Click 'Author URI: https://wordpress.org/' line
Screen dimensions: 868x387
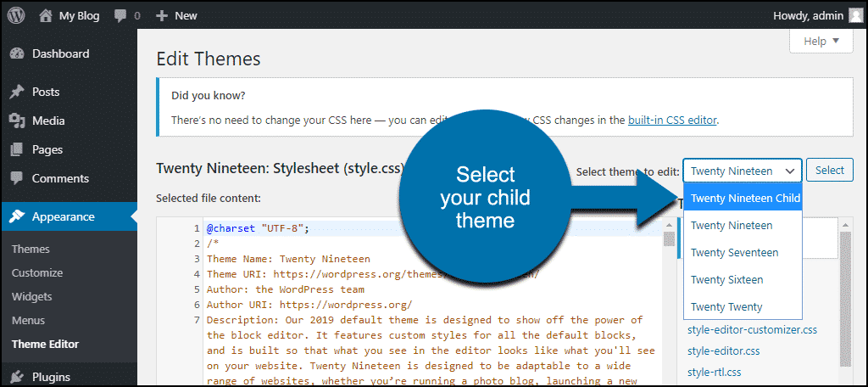point(309,305)
